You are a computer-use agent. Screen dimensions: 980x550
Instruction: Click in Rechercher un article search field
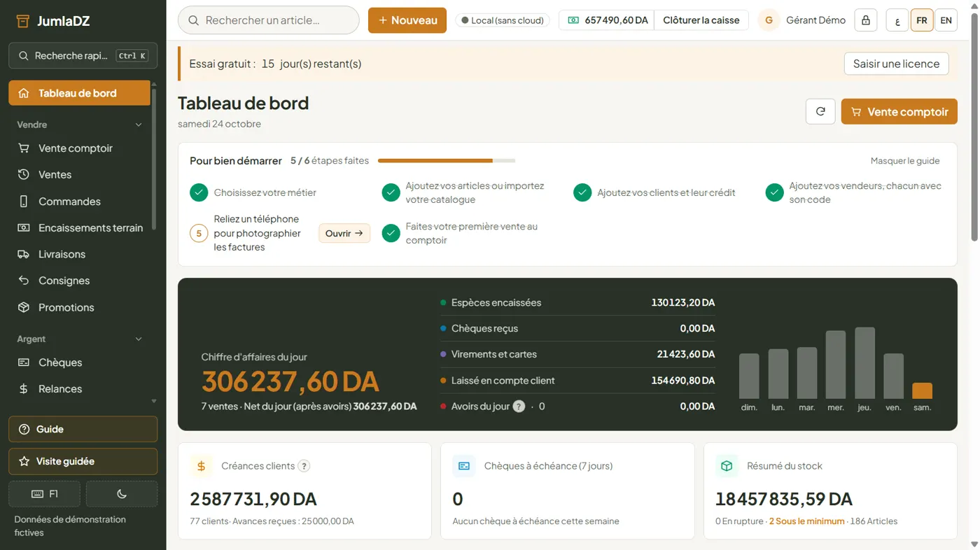pyautogui.click(x=269, y=20)
